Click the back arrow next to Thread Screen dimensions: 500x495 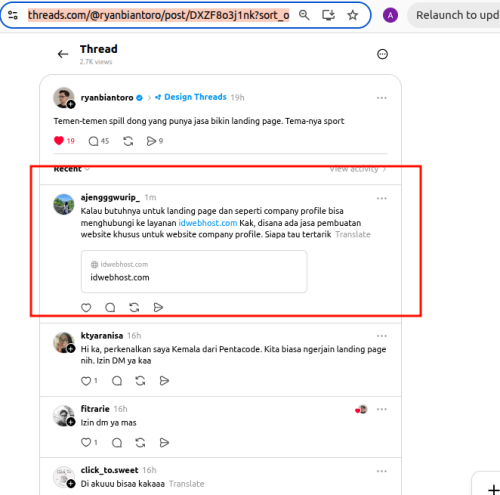click(63, 54)
